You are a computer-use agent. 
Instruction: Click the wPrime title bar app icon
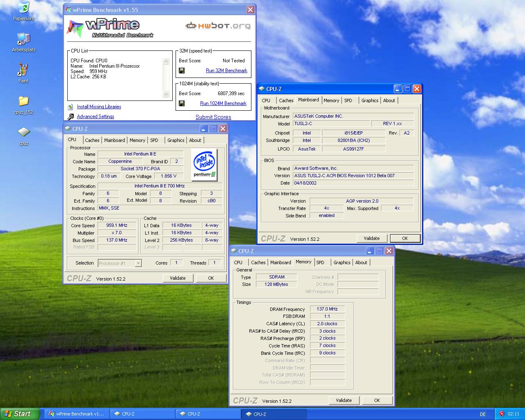pyautogui.click(x=68, y=10)
